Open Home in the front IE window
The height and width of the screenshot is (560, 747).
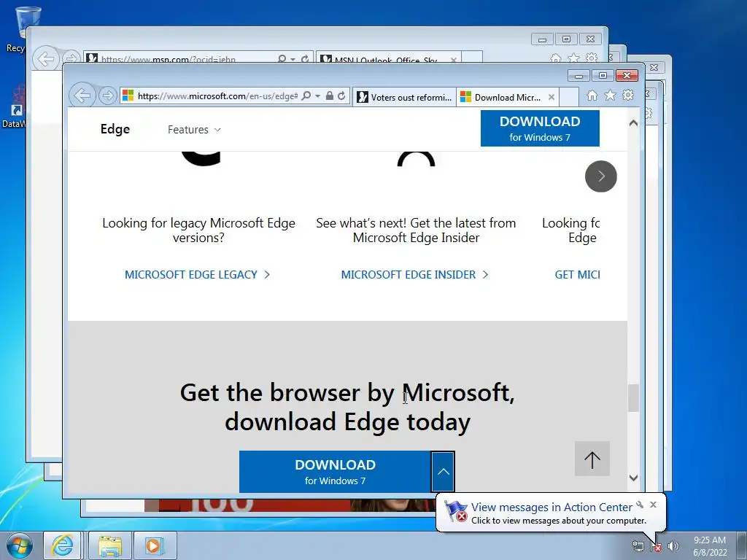coord(592,96)
